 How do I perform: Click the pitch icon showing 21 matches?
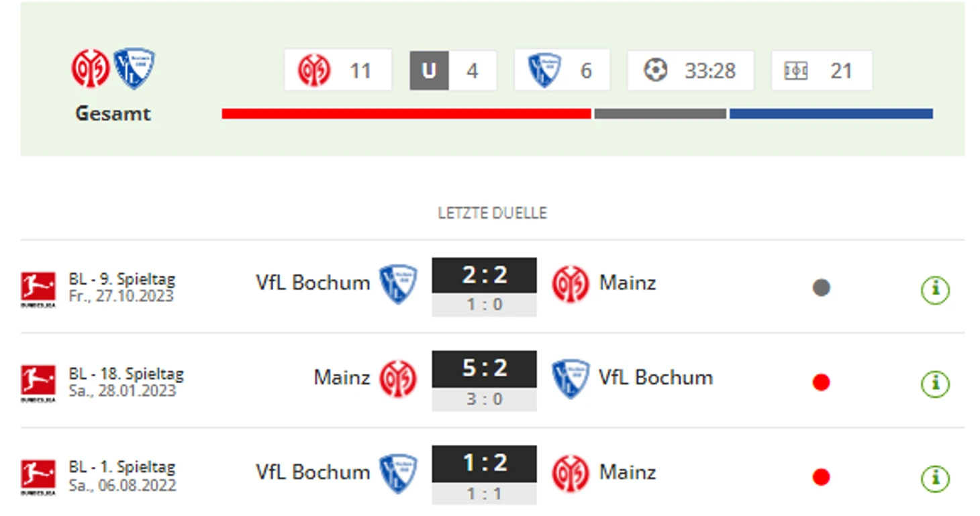(796, 70)
